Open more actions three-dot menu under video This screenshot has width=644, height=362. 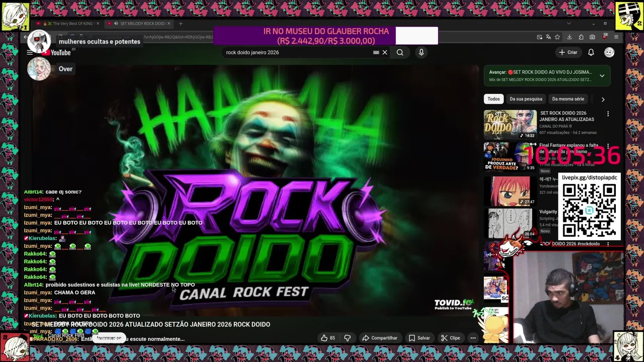click(473, 338)
